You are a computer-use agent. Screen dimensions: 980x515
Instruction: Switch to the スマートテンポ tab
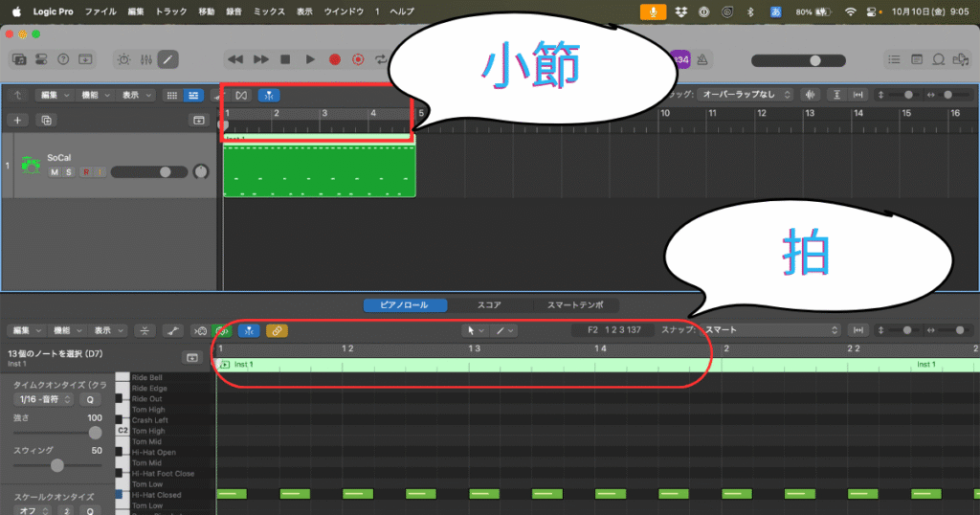[575, 305]
